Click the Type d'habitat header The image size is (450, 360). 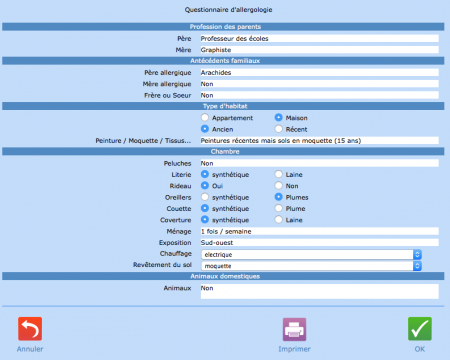223,106
